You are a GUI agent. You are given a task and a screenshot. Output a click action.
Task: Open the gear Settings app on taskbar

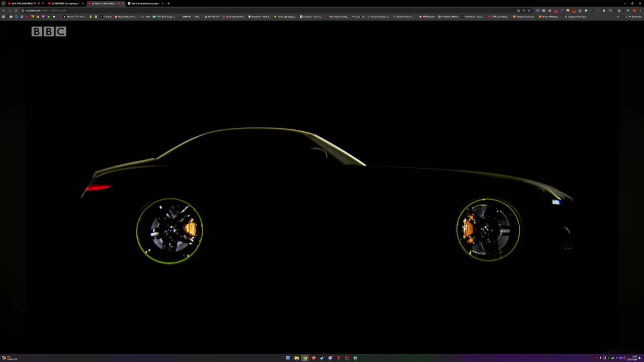click(355, 358)
